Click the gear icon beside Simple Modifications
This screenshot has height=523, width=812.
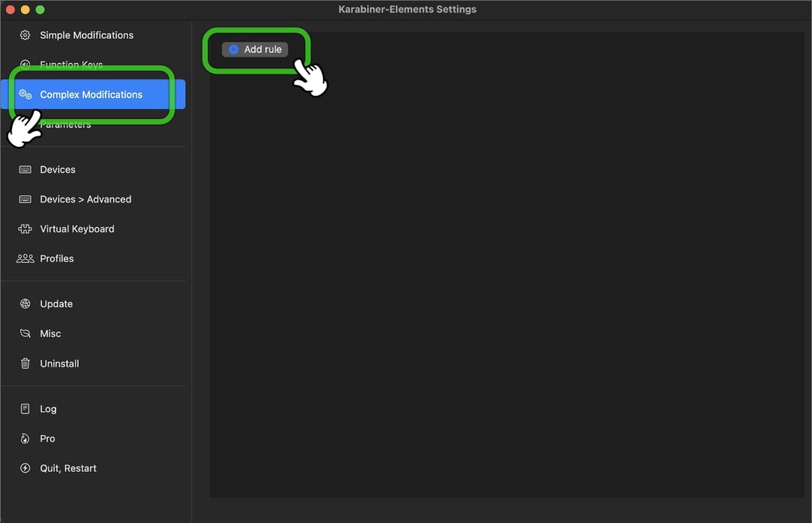point(25,35)
